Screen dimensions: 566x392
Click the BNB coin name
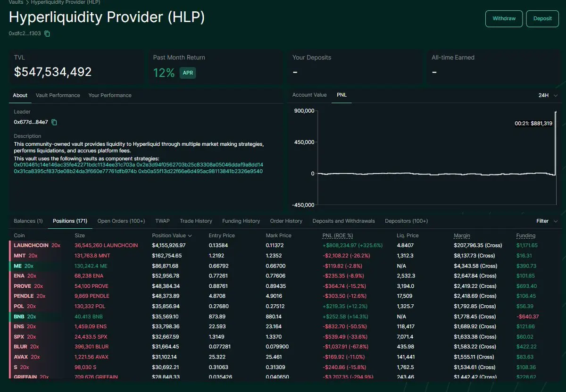click(x=19, y=317)
